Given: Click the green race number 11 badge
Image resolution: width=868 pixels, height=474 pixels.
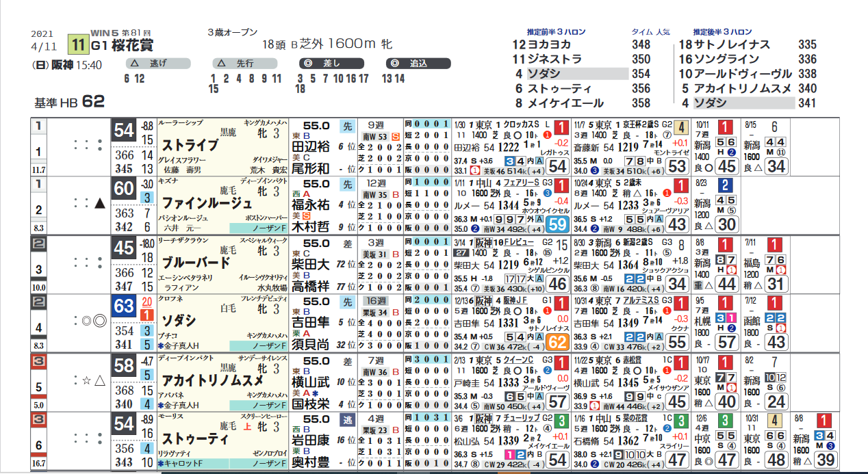Looking at the screenshot, I should coord(79,45).
